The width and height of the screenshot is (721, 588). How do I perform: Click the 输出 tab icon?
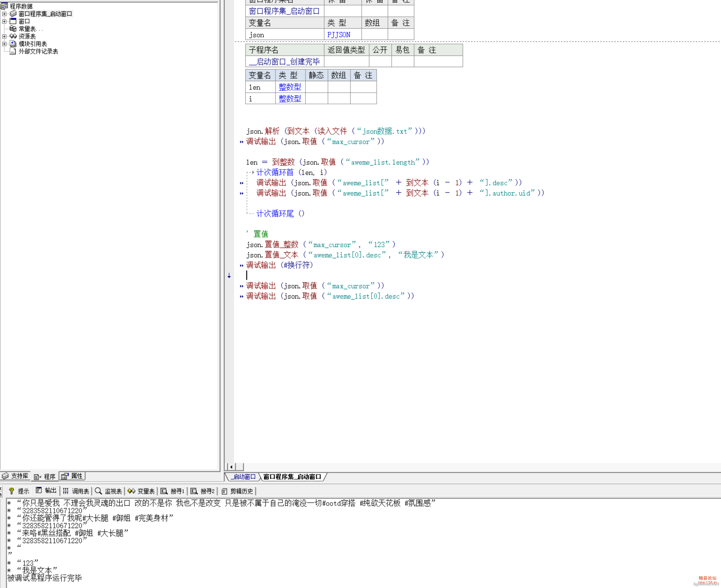click(39, 491)
